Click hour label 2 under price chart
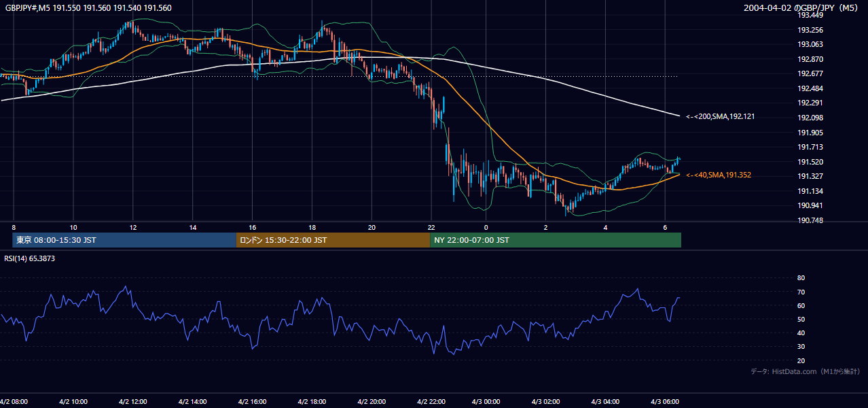868x408 pixels. tap(545, 226)
